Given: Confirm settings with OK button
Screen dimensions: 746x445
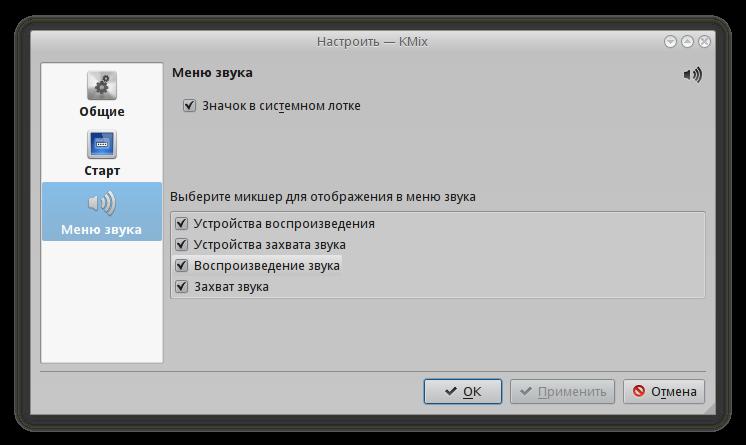Looking at the screenshot, I should pyautogui.click(x=462, y=391).
